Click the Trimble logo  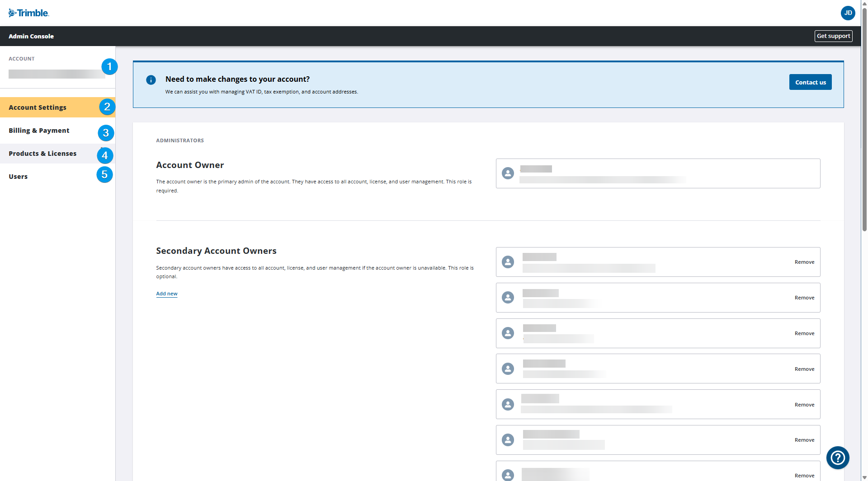(28, 13)
